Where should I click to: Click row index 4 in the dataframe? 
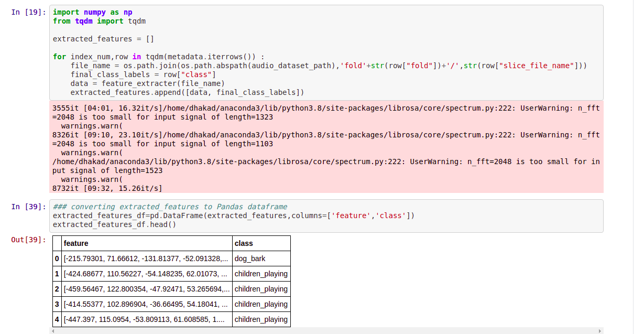click(x=57, y=319)
